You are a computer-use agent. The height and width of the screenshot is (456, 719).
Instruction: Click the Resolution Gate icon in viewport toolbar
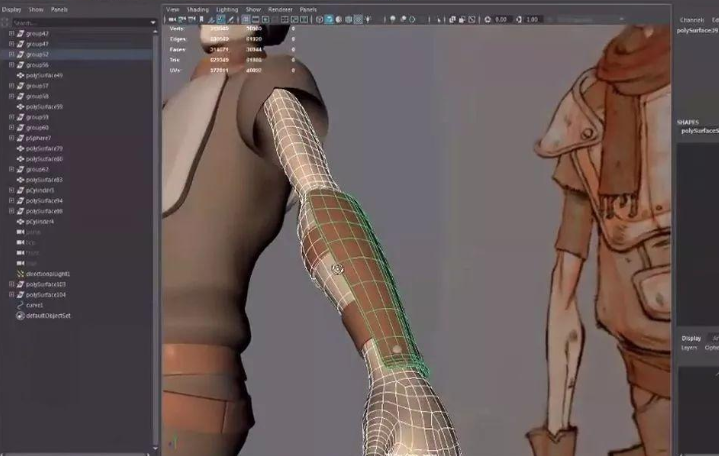[265, 19]
